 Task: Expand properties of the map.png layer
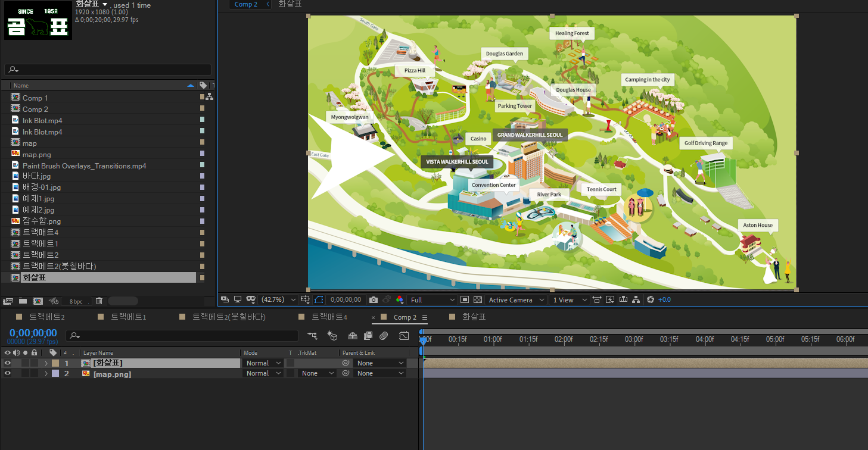[46, 373]
